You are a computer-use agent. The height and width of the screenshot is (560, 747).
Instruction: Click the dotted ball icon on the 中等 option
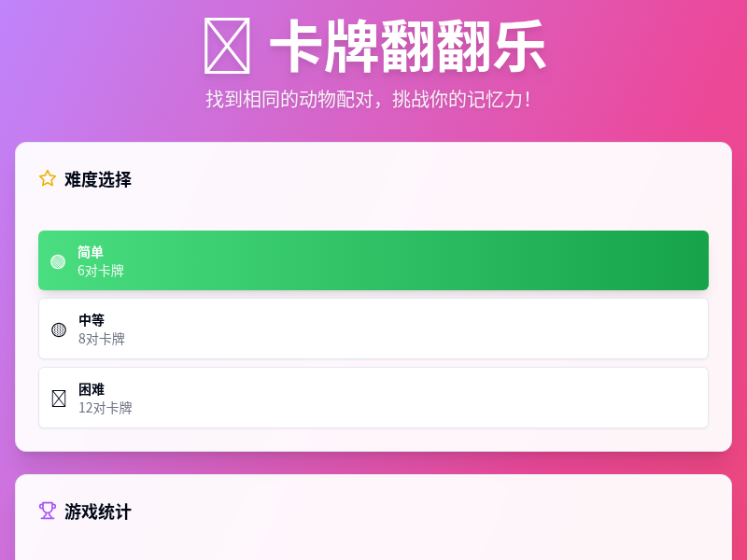coord(58,328)
